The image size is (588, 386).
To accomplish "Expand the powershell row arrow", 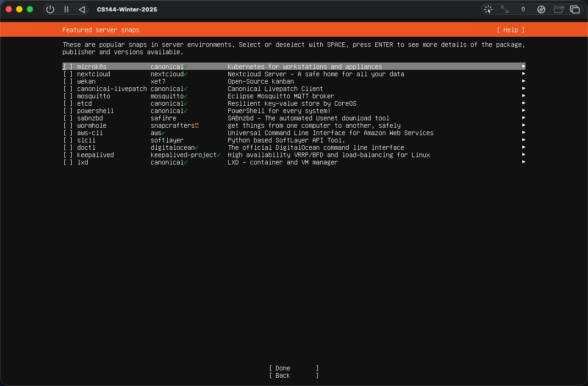I will coord(524,111).
